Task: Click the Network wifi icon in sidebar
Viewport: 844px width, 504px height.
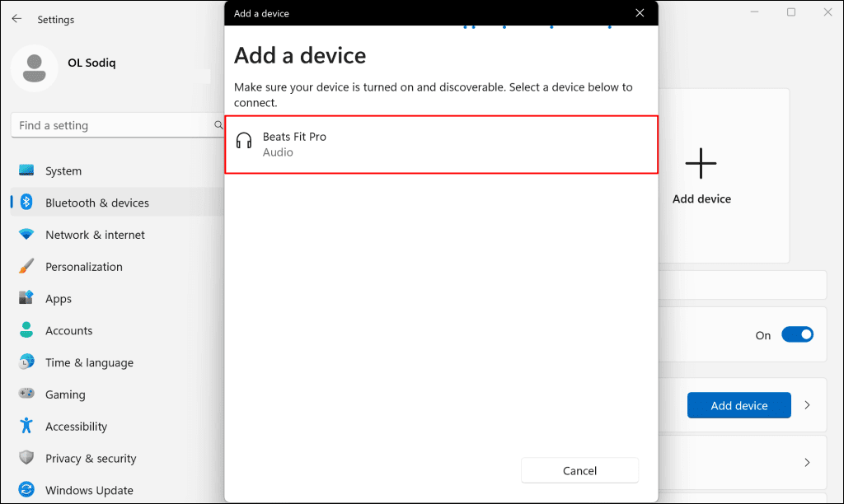Action: click(x=26, y=235)
